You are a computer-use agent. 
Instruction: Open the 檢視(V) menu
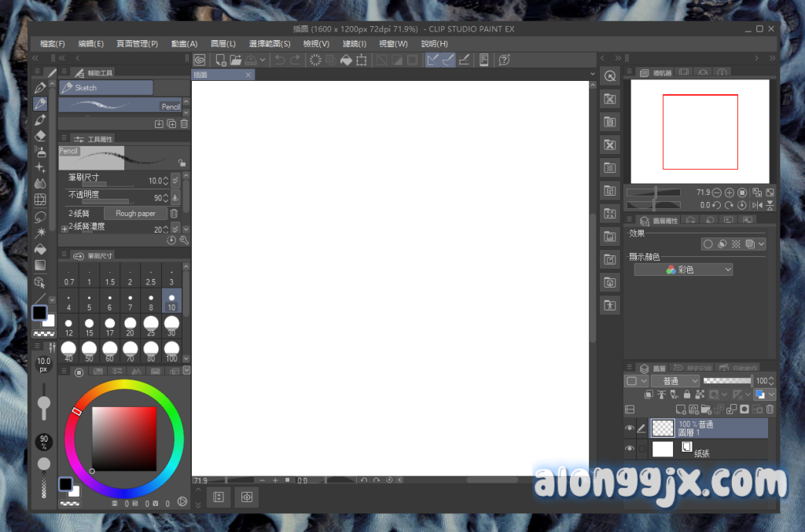point(316,44)
